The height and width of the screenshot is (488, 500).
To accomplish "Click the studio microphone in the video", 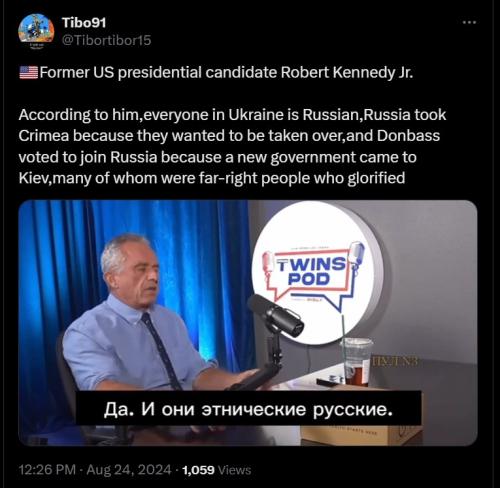I will pos(276,315).
